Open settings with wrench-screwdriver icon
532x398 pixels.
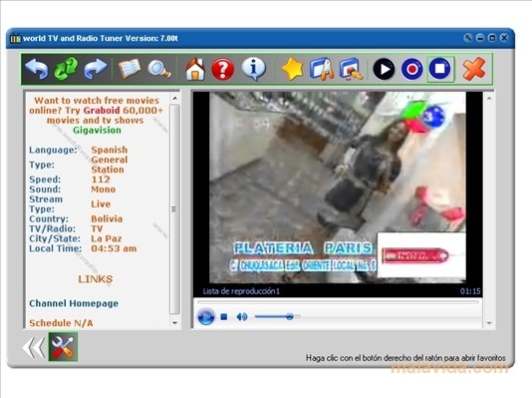tap(63, 347)
